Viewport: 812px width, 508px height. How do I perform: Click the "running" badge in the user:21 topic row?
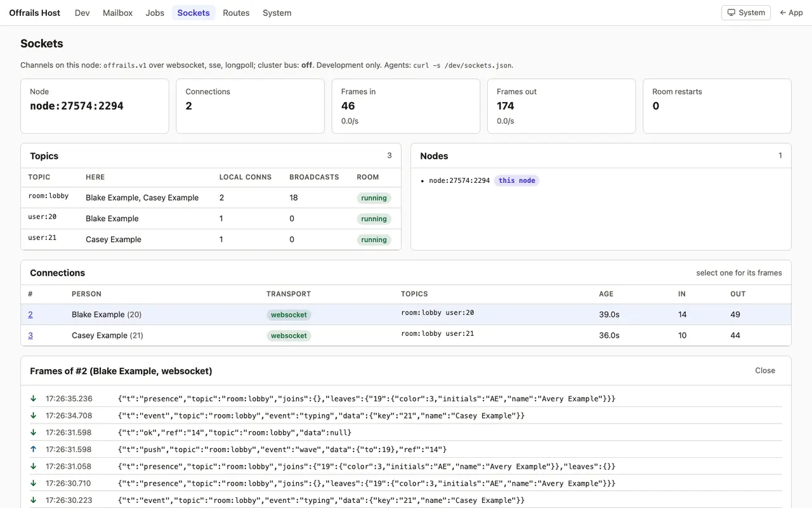(374, 240)
